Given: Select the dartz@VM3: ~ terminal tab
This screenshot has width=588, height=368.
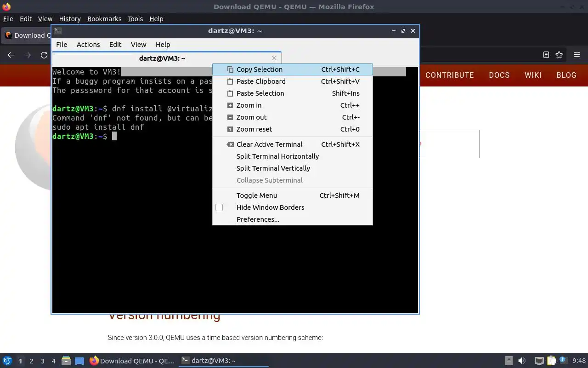Looking at the screenshot, I should tap(166, 58).
